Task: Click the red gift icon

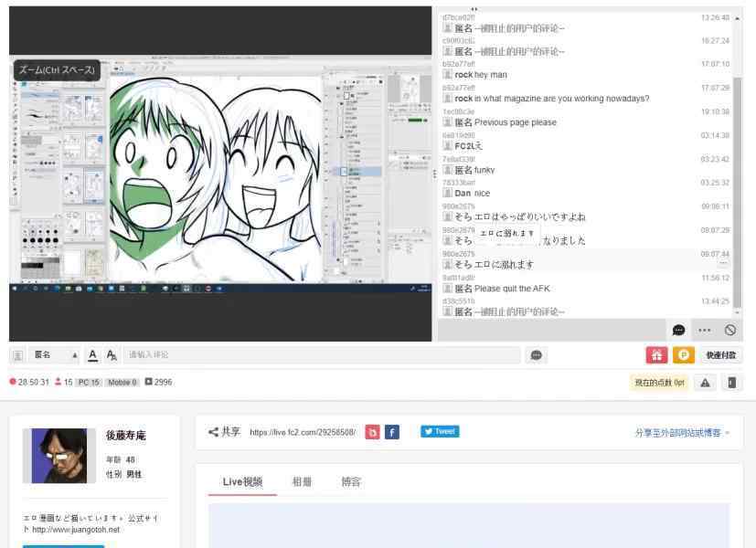Action: [656, 355]
